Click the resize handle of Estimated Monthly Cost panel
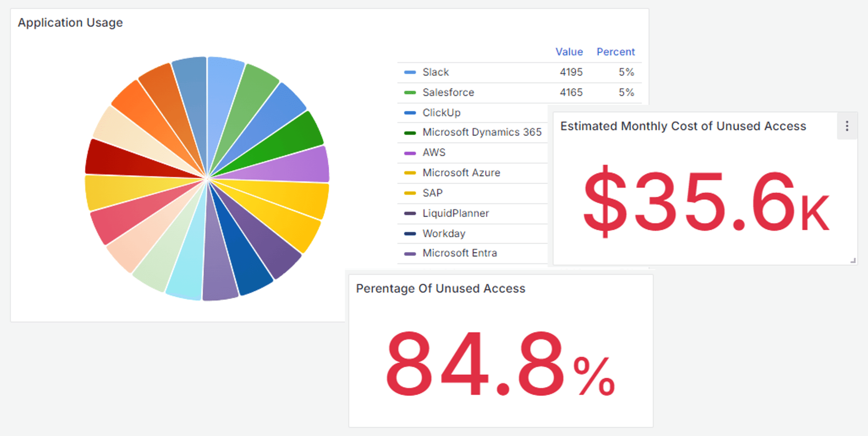 853,261
